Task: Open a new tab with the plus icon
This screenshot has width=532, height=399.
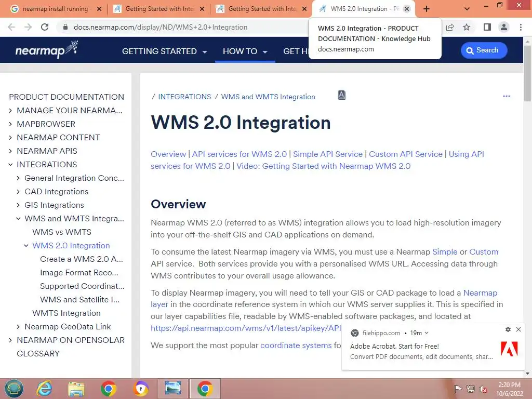Action: click(x=427, y=9)
